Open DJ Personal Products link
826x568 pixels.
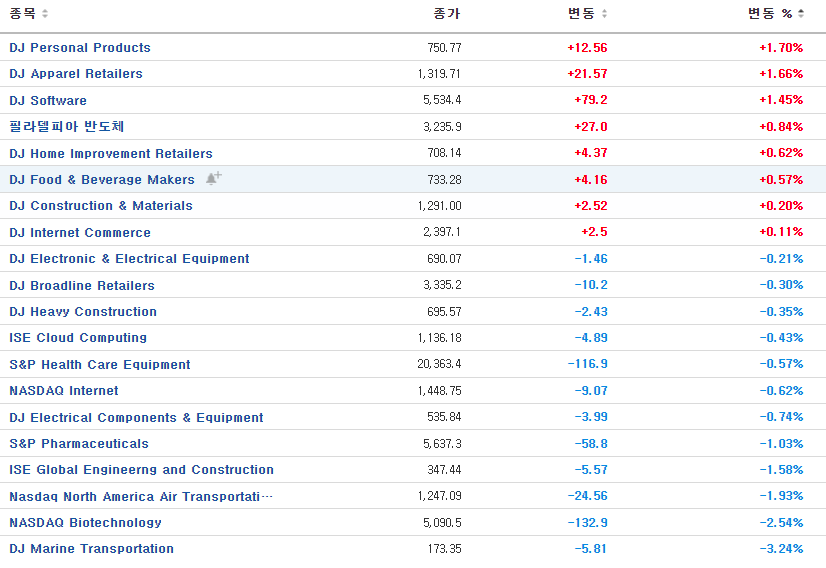[80, 47]
